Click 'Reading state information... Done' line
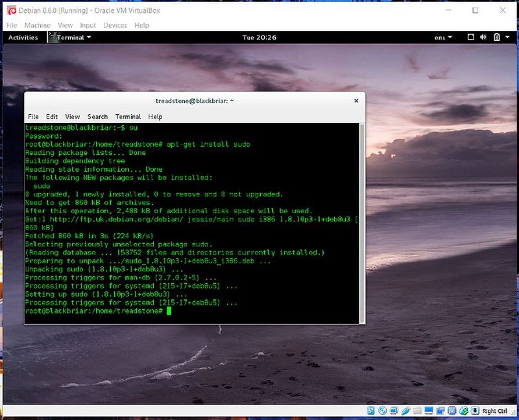The height and width of the screenshot is (420, 519). 93,169
